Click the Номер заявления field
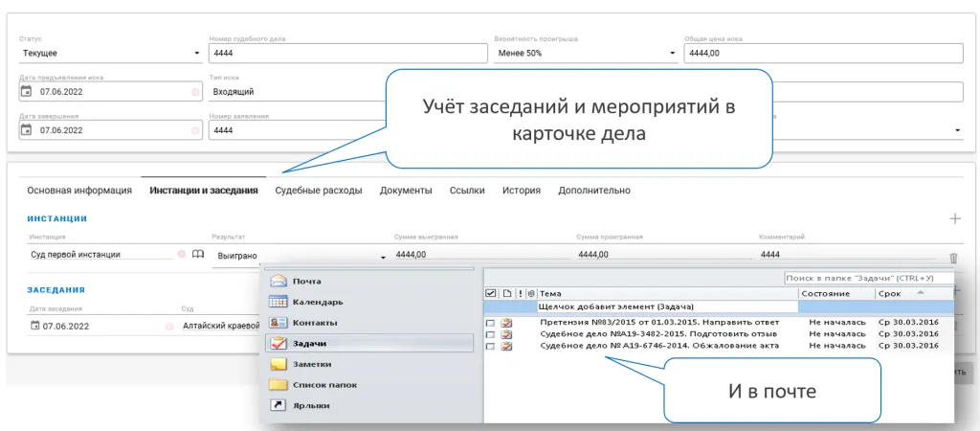This screenshot has height=431, width=980. [x=299, y=131]
